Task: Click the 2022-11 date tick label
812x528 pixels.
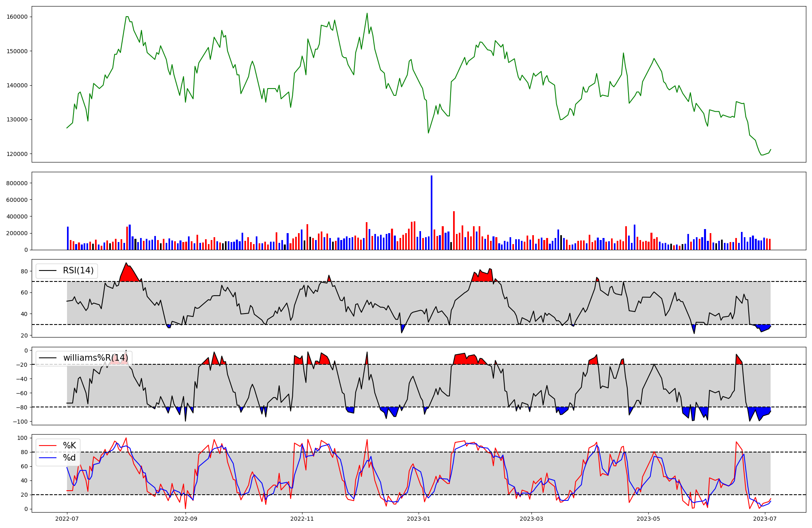Action: (302, 519)
